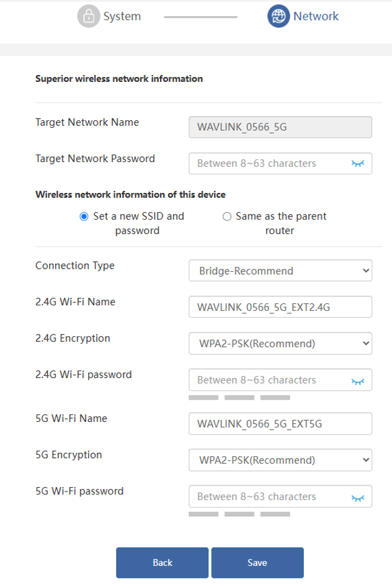Show the Target Network Password via eye icon
392x587 pixels.
(x=358, y=164)
